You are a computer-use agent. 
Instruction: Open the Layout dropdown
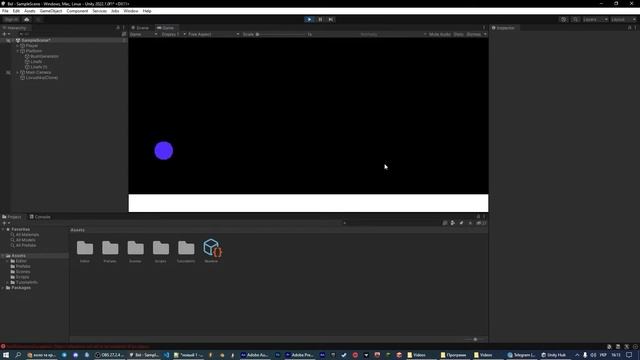tap(623, 19)
